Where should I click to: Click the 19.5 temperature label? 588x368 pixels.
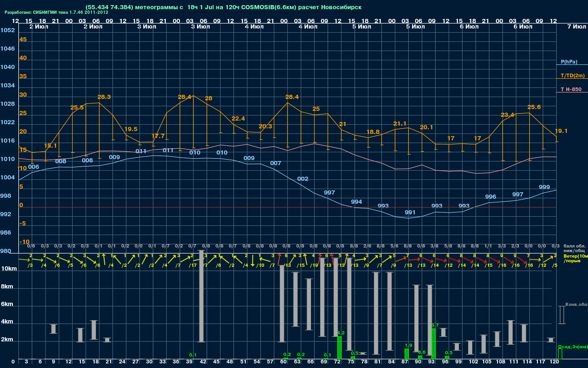point(131,129)
